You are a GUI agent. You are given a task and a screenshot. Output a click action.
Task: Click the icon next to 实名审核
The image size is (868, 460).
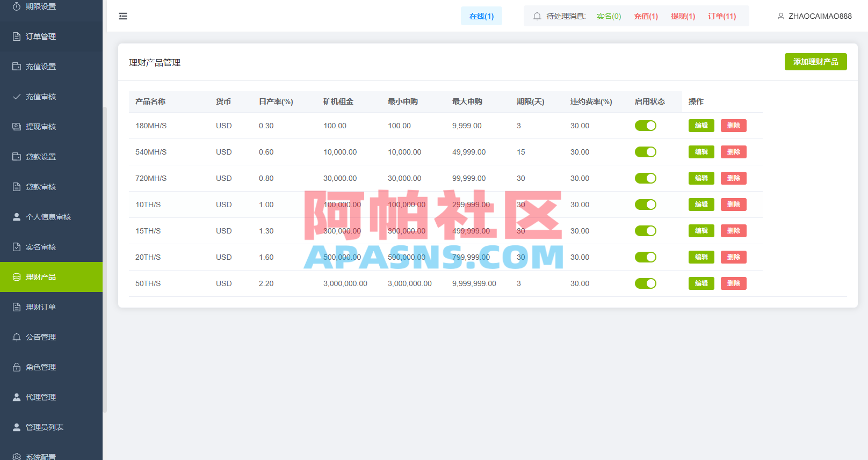coord(17,247)
